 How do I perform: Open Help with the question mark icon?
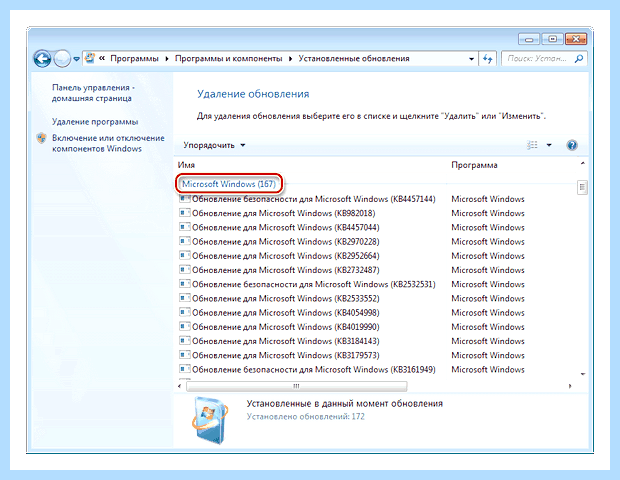click(572, 145)
